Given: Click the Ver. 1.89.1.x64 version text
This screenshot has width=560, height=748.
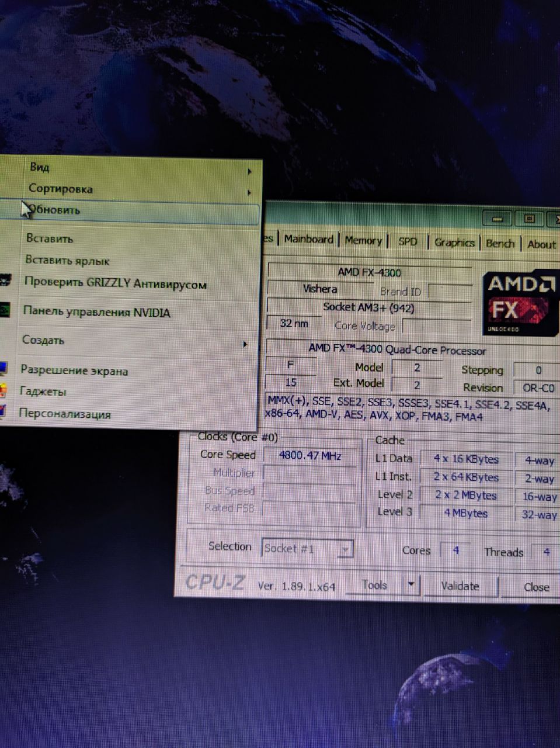Looking at the screenshot, I should 297,586.
